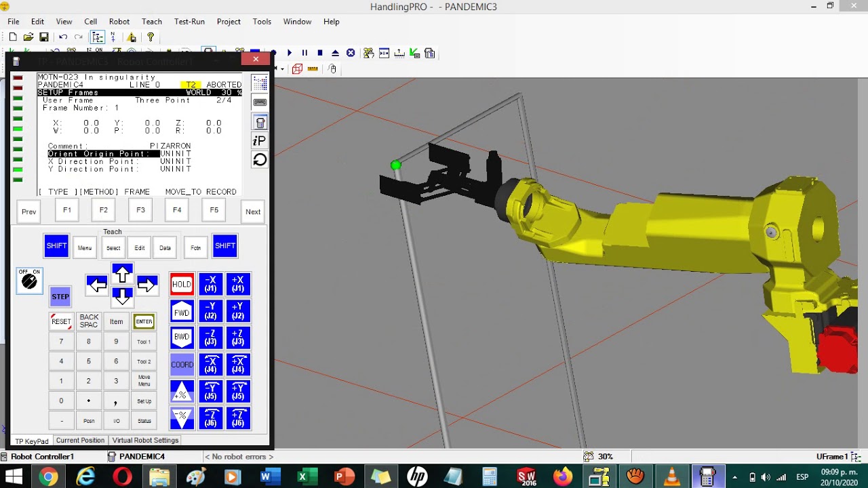Switch to Current Position tab
The height and width of the screenshot is (488, 868).
point(80,441)
